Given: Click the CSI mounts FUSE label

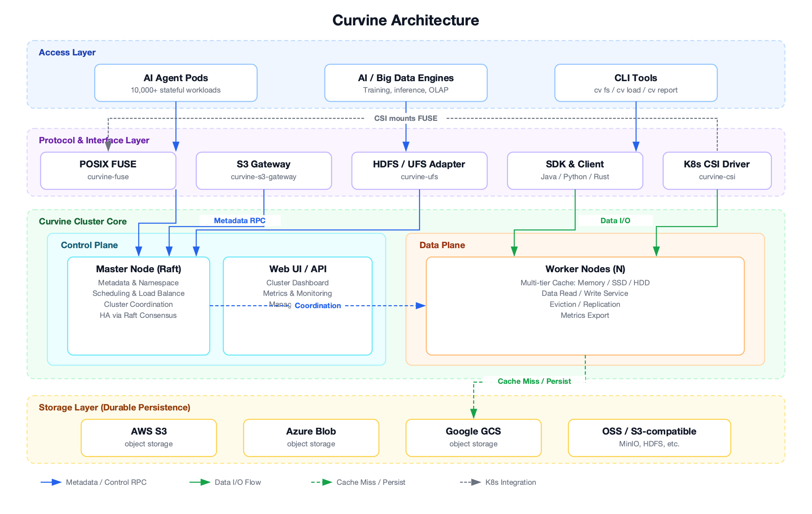Looking at the screenshot, I should coord(406,118).
